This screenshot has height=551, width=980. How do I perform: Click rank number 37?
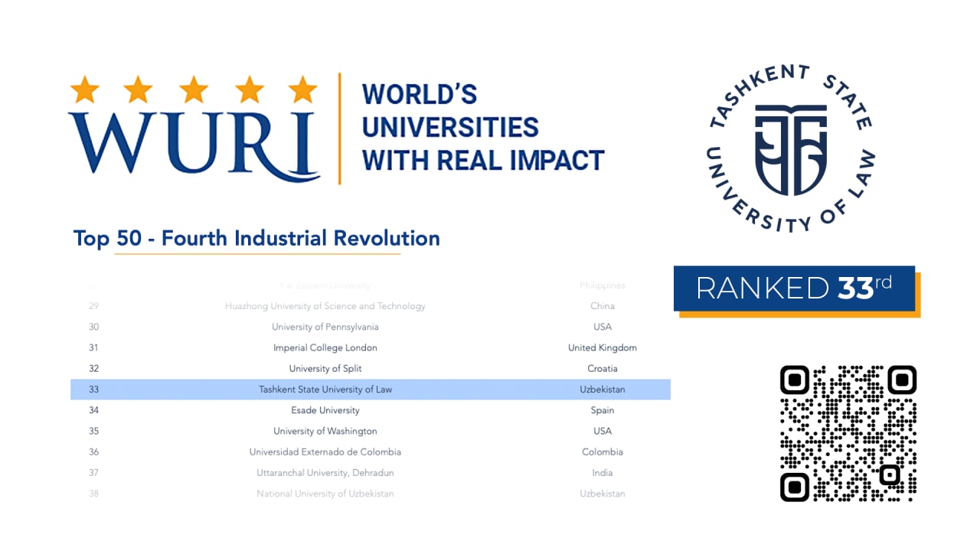coord(93,473)
